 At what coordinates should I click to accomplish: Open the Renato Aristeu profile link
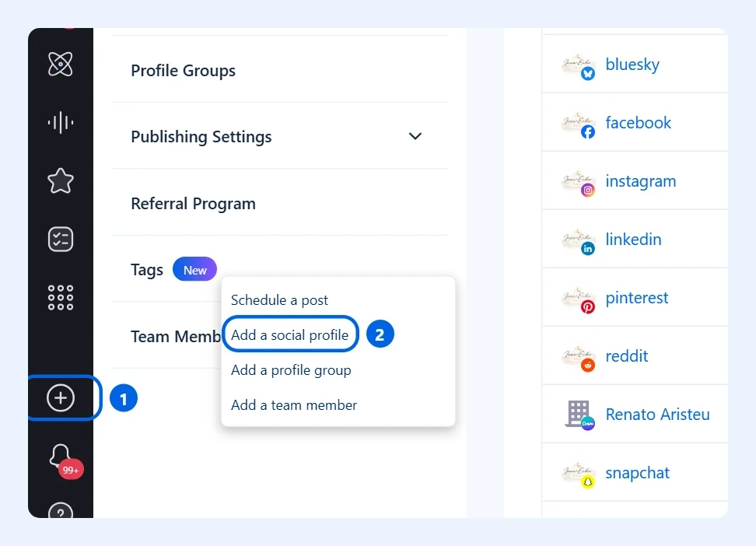tap(658, 415)
